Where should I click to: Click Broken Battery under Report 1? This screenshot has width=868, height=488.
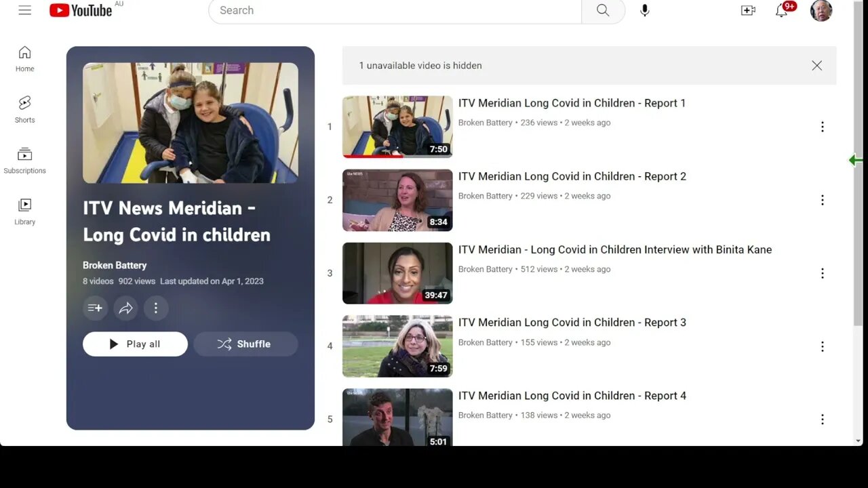[x=486, y=123]
